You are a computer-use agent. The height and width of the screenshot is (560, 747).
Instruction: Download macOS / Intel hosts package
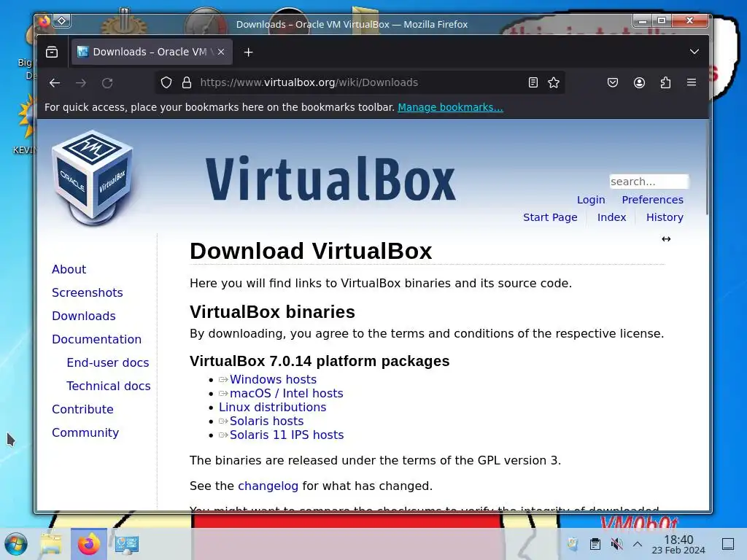(286, 393)
